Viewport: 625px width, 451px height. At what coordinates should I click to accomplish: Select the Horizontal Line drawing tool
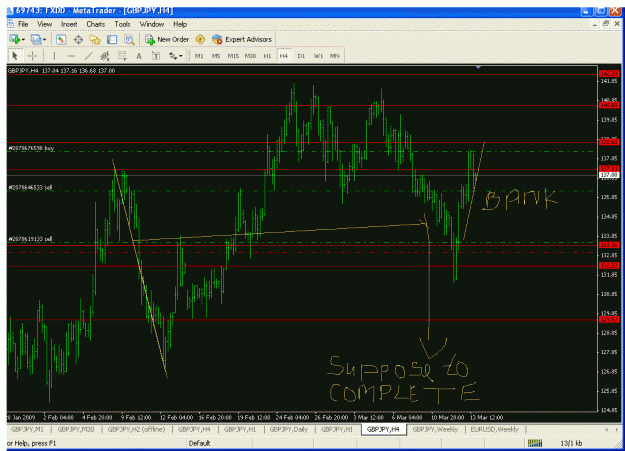point(71,56)
